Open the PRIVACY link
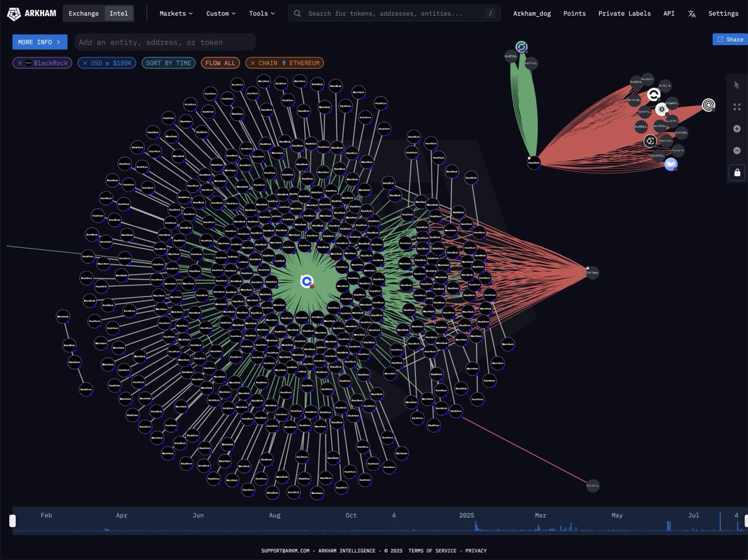 click(x=476, y=551)
